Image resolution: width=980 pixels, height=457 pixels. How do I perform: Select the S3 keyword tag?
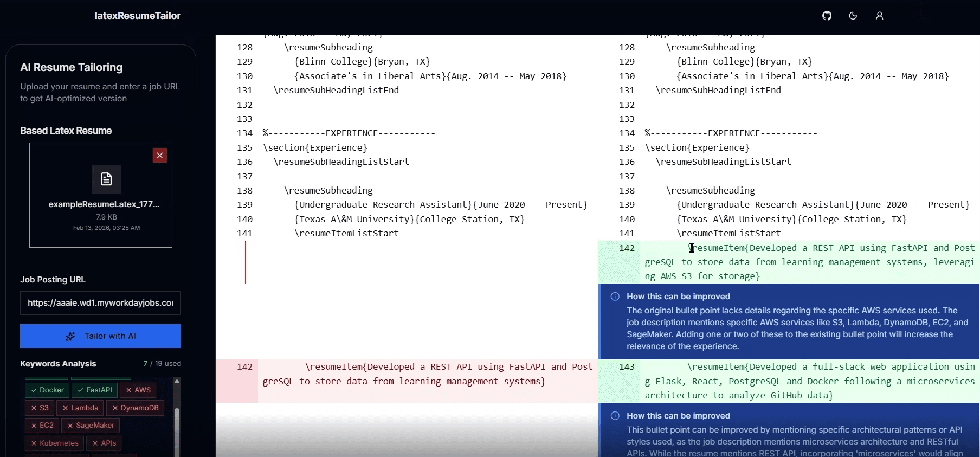(40, 408)
